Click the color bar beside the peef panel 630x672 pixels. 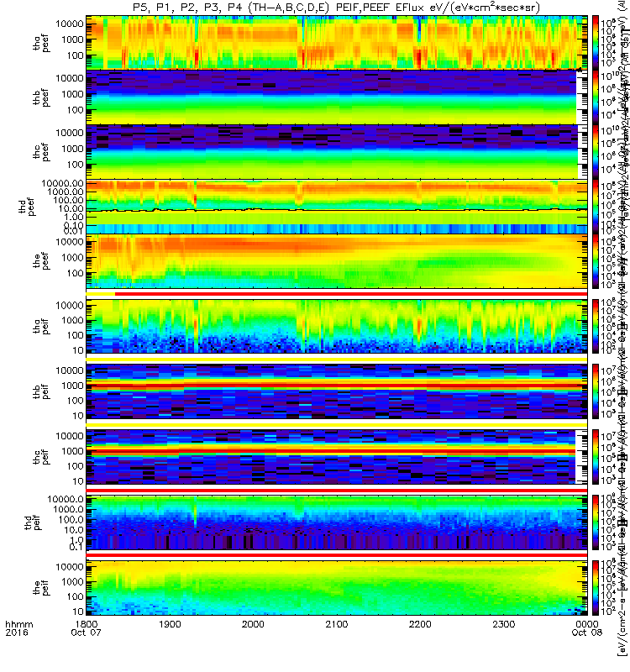[x=596, y=261]
